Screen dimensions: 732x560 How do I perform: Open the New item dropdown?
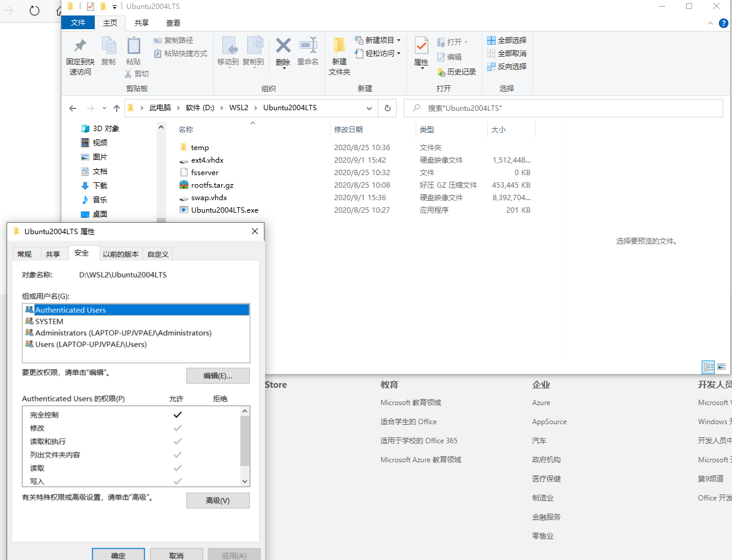pos(378,41)
